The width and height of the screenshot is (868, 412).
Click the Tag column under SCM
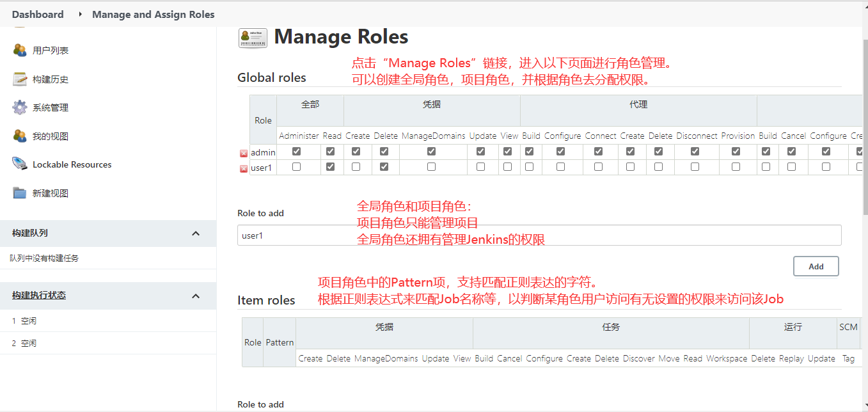(x=848, y=359)
